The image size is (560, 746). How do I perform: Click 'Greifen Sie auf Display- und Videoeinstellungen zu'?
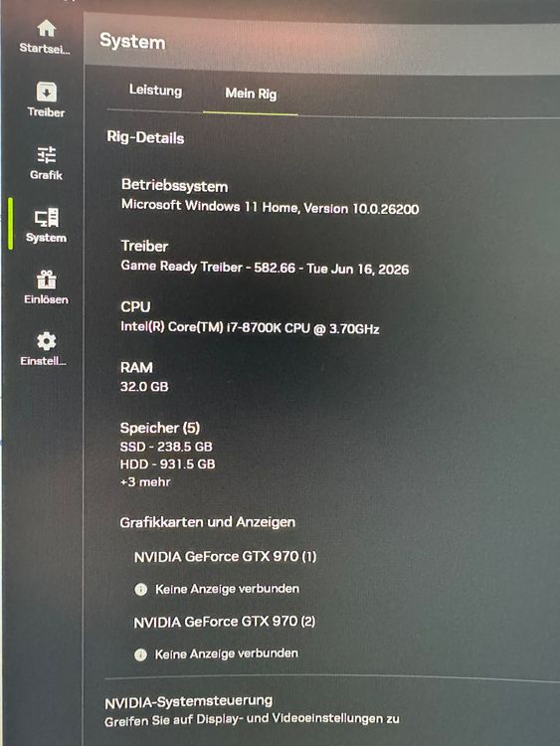tap(252, 719)
